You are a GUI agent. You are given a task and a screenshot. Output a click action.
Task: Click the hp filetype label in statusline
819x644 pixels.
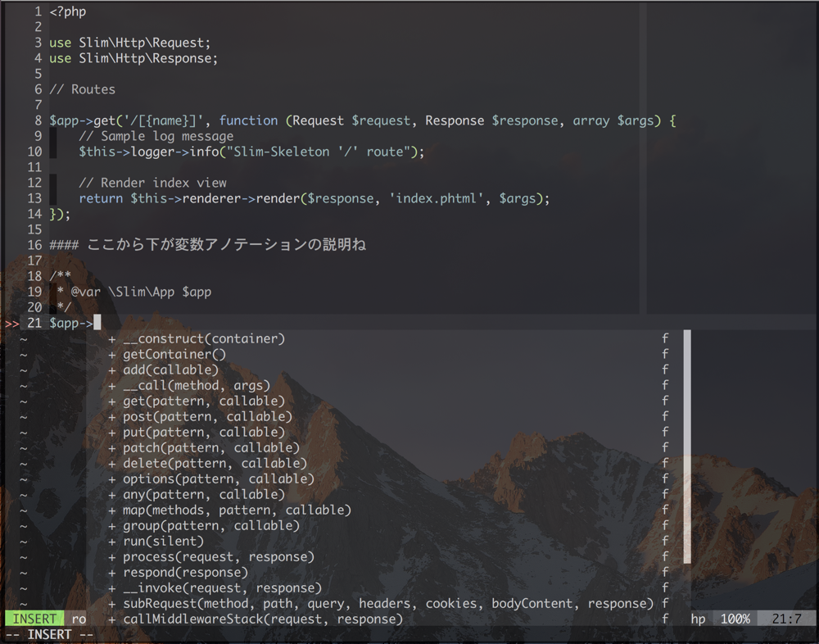click(698, 619)
